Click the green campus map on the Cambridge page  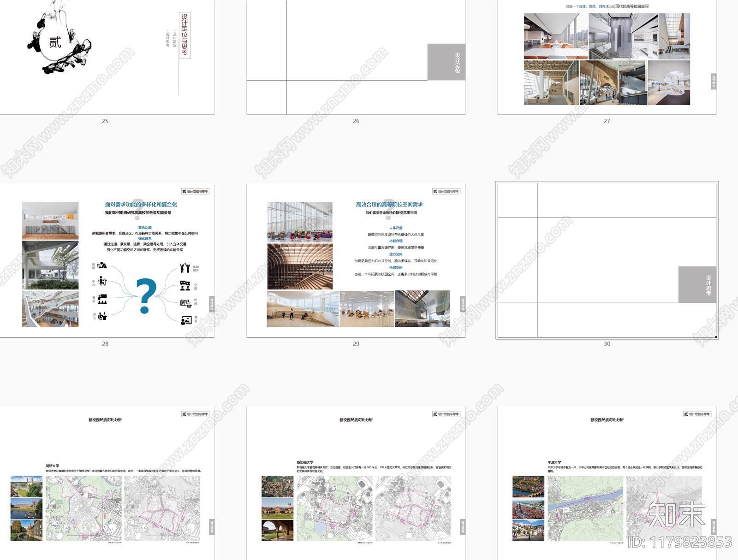[84, 508]
